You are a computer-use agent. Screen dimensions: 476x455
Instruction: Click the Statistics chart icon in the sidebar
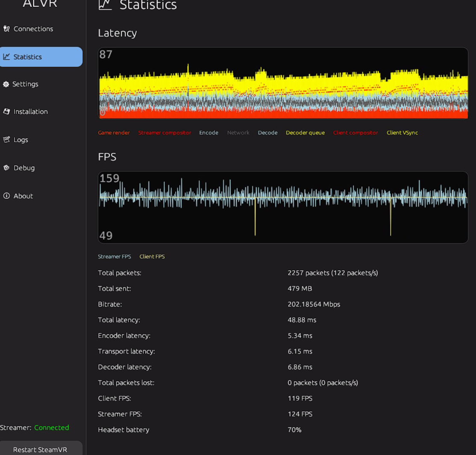pyautogui.click(x=6, y=56)
